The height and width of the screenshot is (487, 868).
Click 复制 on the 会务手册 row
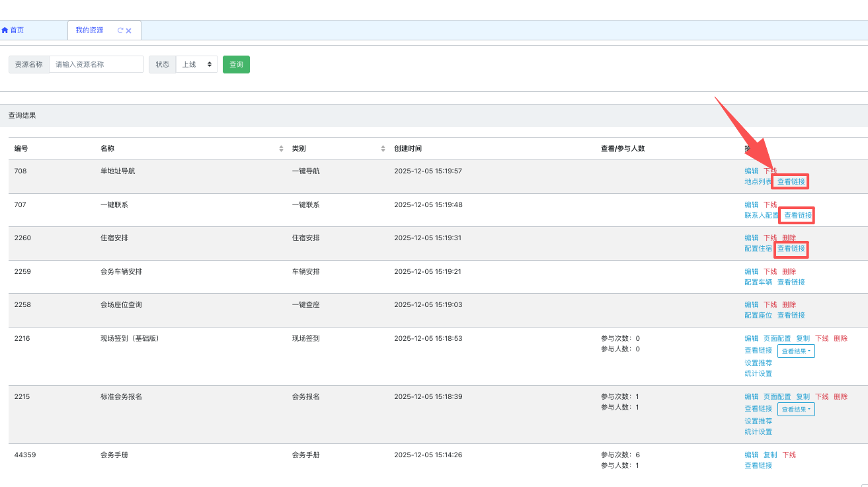(770, 455)
